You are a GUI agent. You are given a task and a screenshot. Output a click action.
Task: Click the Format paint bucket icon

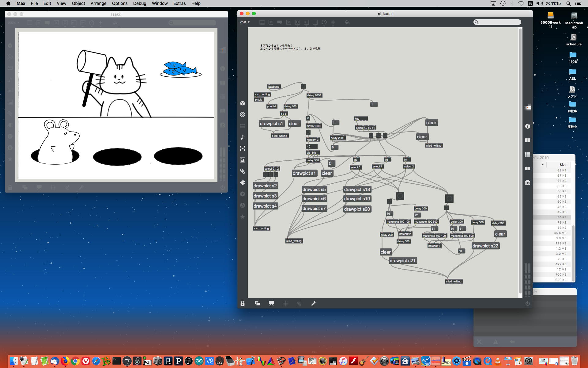347,22
